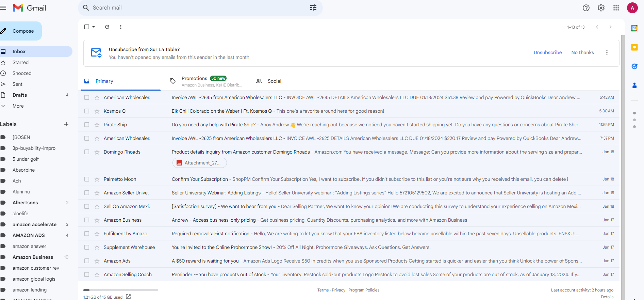Screen dimensions: 644x300
Task: Open the Sell On Amazon Mexico survey email
Action: [x=349, y=206]
